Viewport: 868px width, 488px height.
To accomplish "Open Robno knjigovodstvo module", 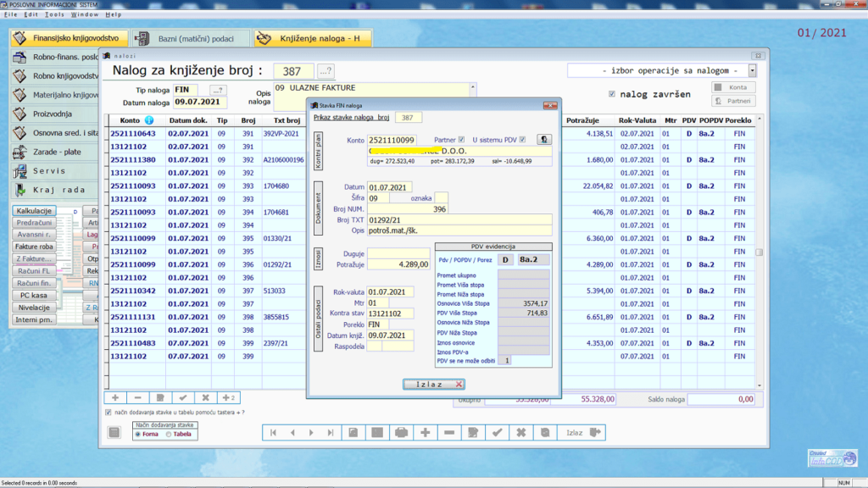I will 55,75.
